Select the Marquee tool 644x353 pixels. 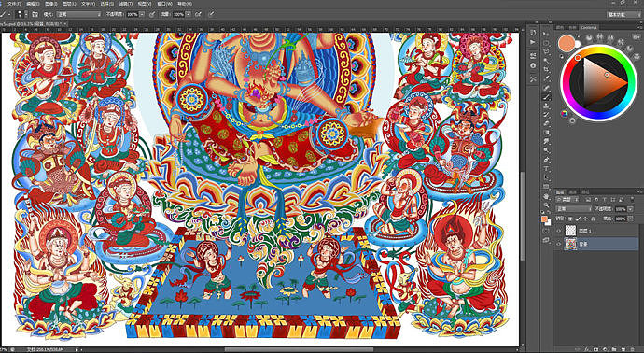[x=546, y=44]
